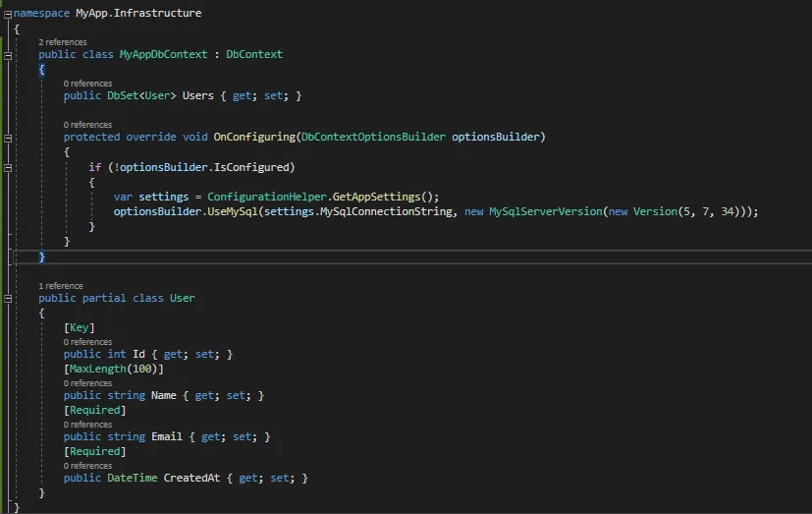Screen dimensions: 812x514
Task: Click the "MySqlServerVersion" type name
Action: (x=545, y=212)
